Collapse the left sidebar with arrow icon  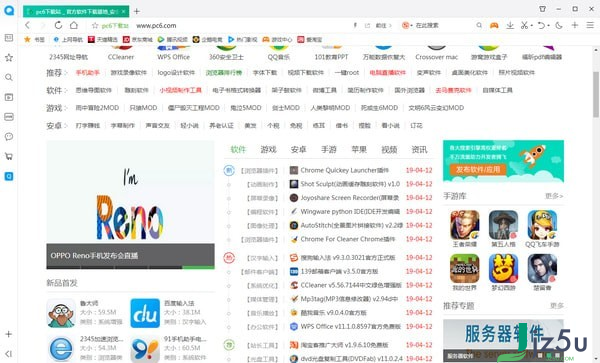pos(9,354)
